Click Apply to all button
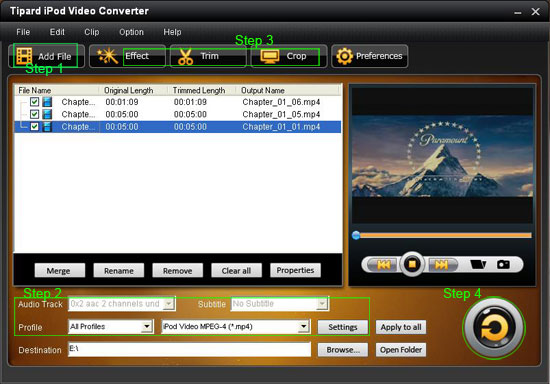The image size is (550, 384). tap(401, 327)
